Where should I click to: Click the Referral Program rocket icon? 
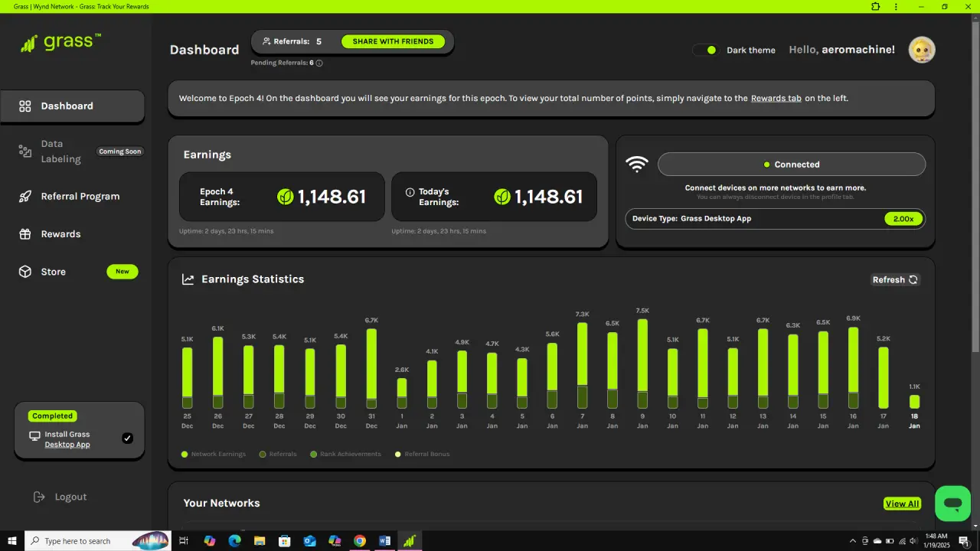[x=25, y=197]
